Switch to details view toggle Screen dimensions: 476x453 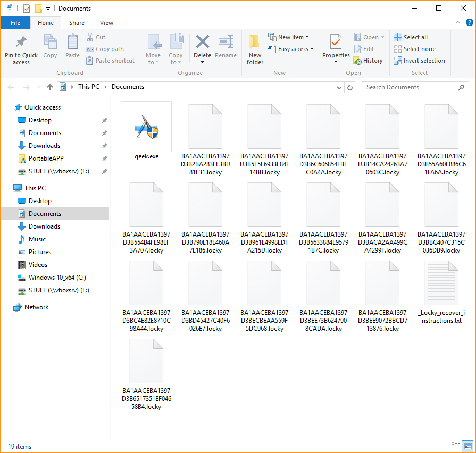point(456,446)
